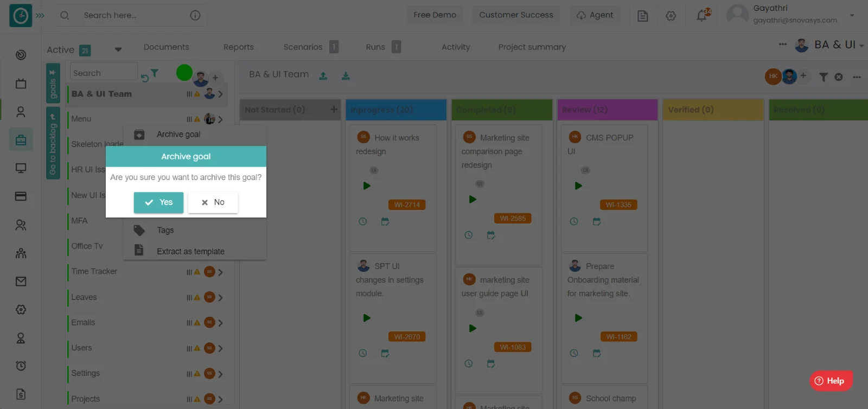
Task: Click the green status circle
Action: pos(184,73)
